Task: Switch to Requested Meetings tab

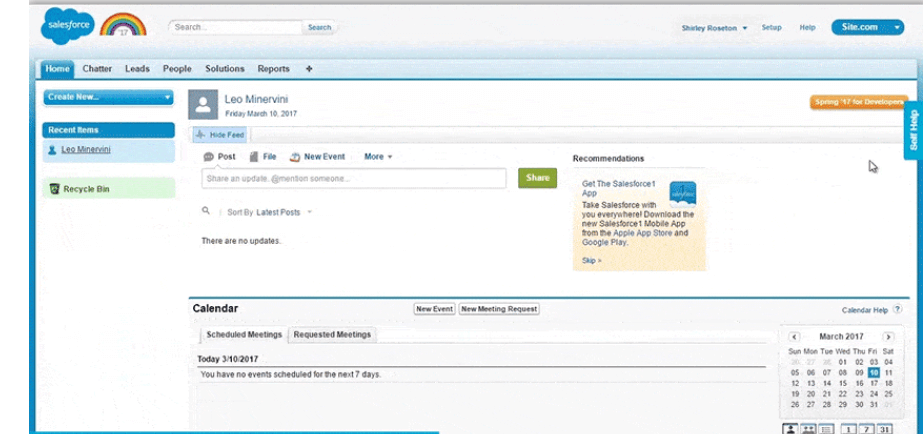Action: click(333, 334)
